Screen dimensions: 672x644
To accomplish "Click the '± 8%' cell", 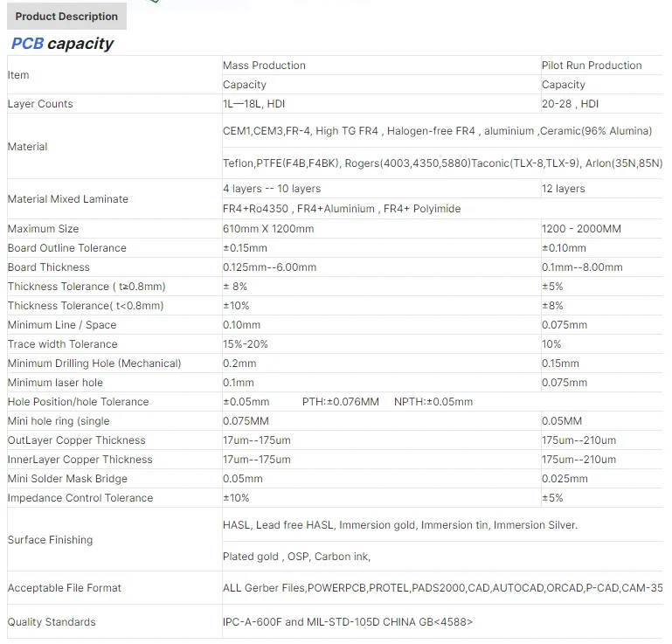I will [235, 287].
